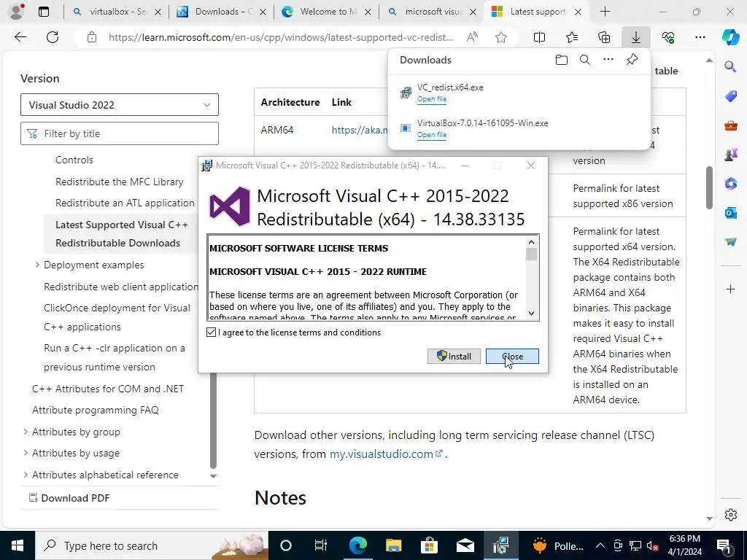Search downloads using the magnifier icon
747x560 pixels.
[x=585, y=60]
